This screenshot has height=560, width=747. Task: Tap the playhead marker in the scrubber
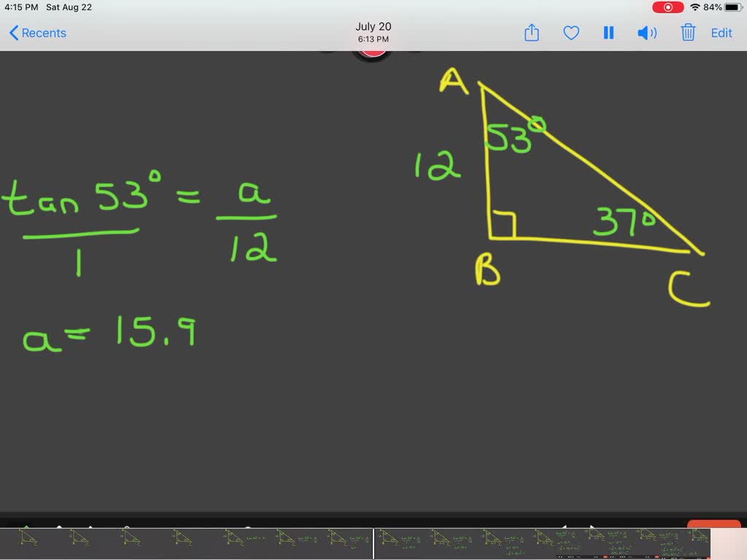(x=373, y=542)
